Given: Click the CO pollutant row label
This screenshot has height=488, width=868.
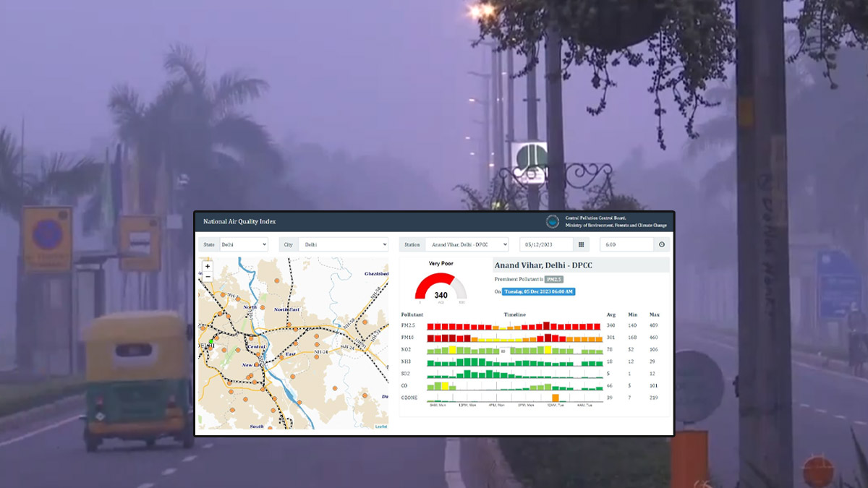Looking at the screenshot, I should click(405, 385).
